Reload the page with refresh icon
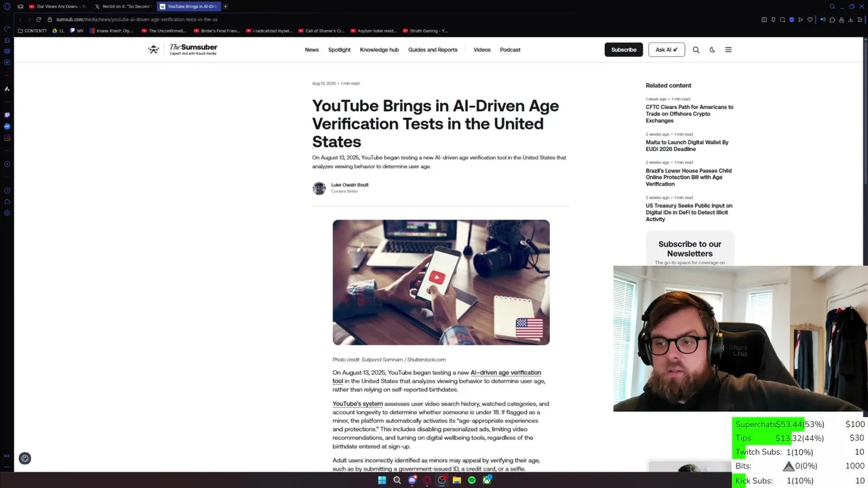This screenshot has height=488, width=868. pos(39,20)
